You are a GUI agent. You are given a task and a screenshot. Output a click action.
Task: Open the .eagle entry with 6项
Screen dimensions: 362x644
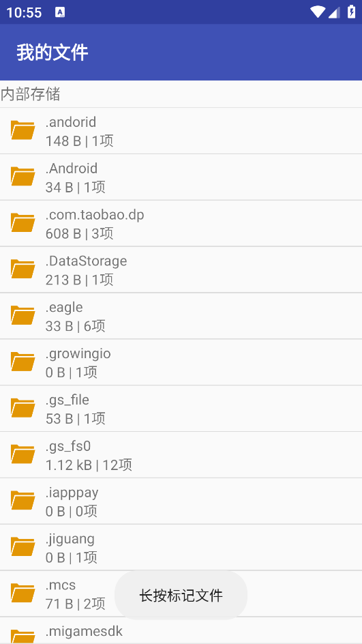click(181, 316)
